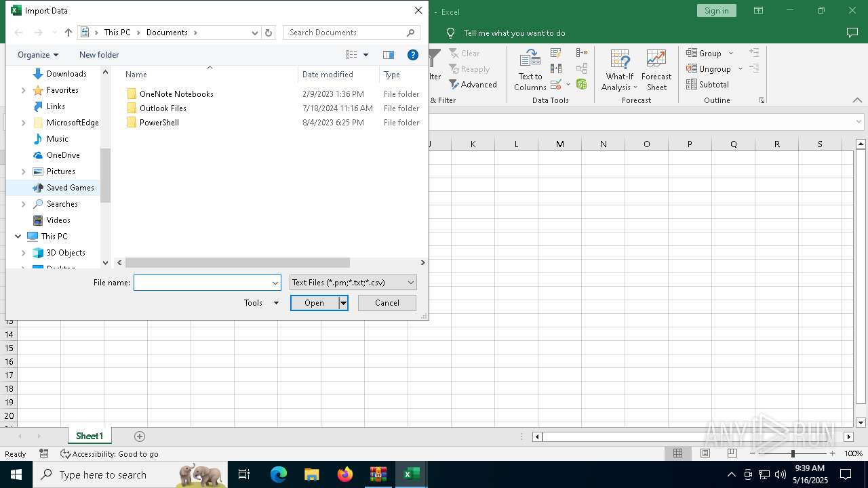
Task: Select Downloads in navigation tree
Action: (x=66, y=74)
